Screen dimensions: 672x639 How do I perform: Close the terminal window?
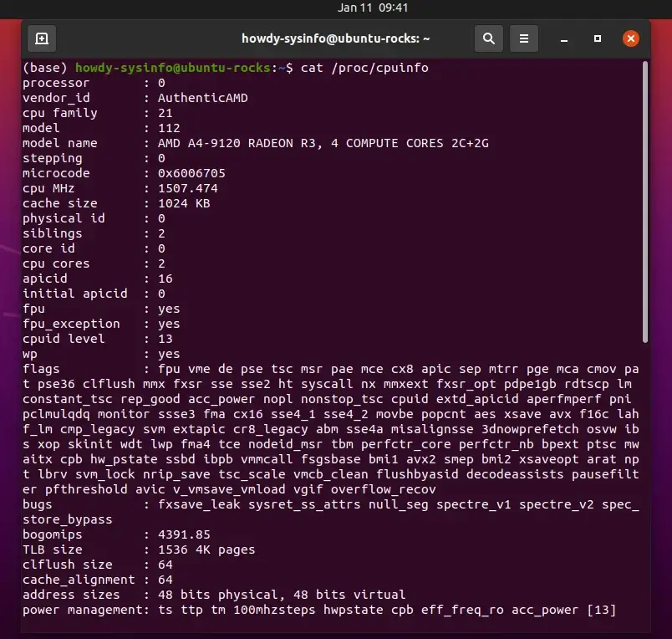(x=631, y=38)
